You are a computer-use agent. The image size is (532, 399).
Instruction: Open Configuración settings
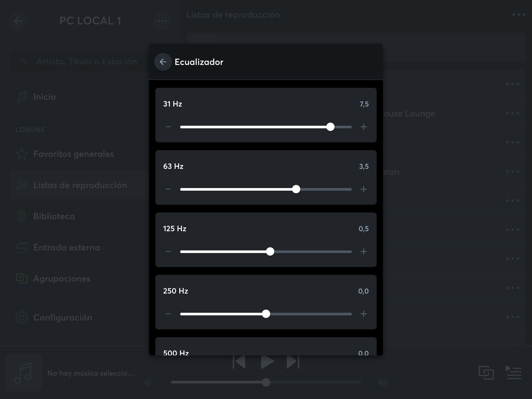(62, 317)
